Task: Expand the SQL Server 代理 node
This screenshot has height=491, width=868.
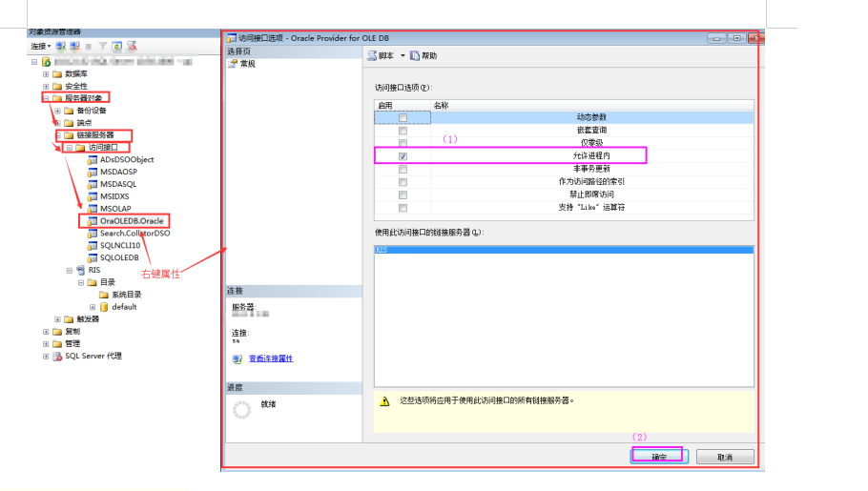Action: pyautogui.click(x=46, y=357)
